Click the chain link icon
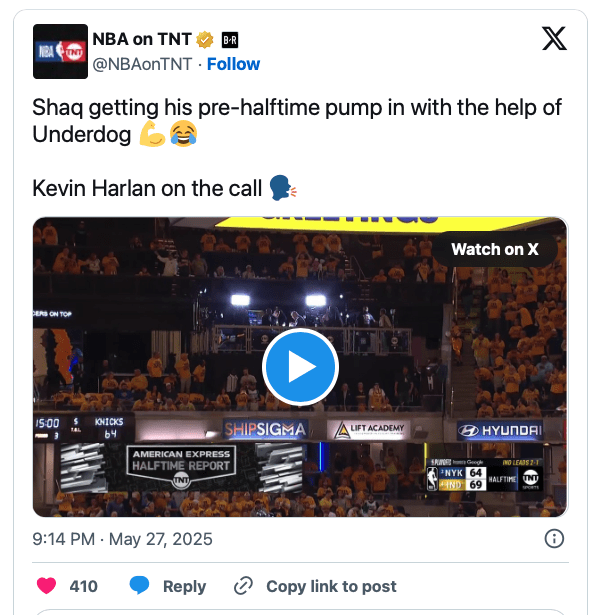Image resolution: width=597 pixels, height=615 pixels. tap(243, 586)
